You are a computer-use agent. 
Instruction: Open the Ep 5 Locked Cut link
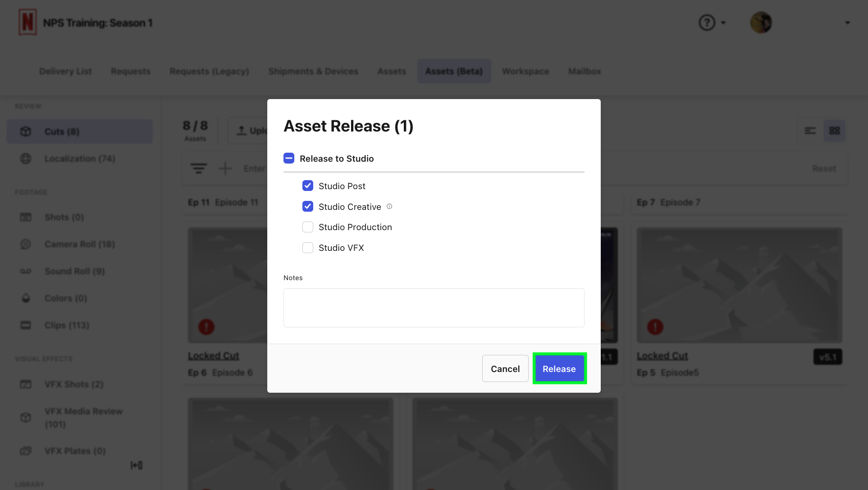[x=662, y=356]
